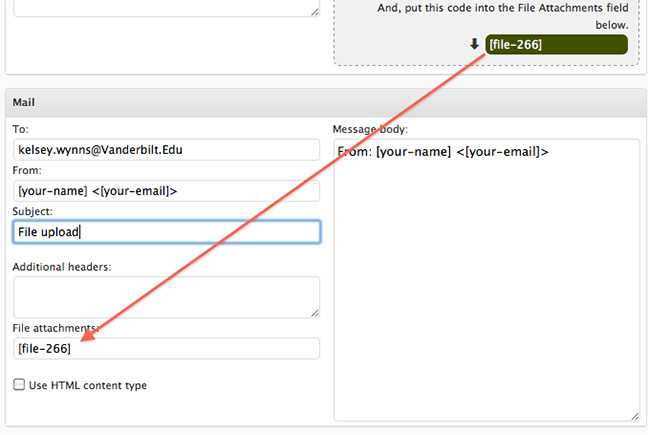This screenshot has height=435, width=648.
Task: Click the 'File attachments:' label
Action: (56, 328)
